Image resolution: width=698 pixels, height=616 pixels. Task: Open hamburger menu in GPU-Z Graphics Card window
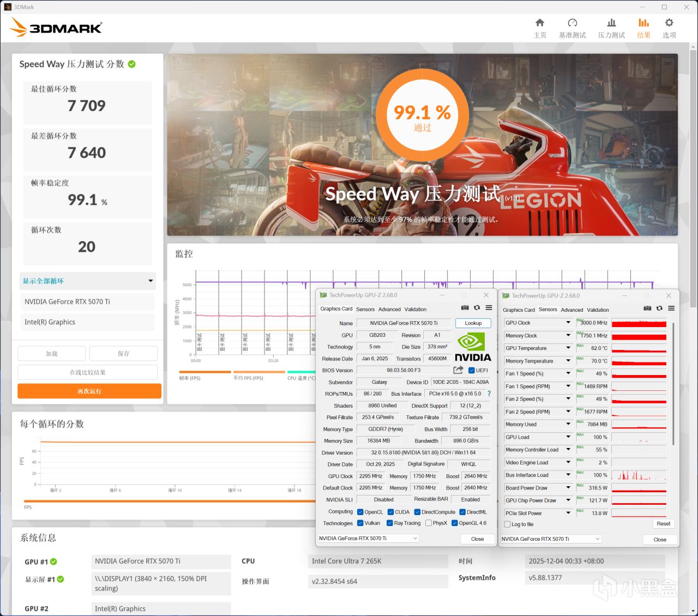(x=489, y=308)
